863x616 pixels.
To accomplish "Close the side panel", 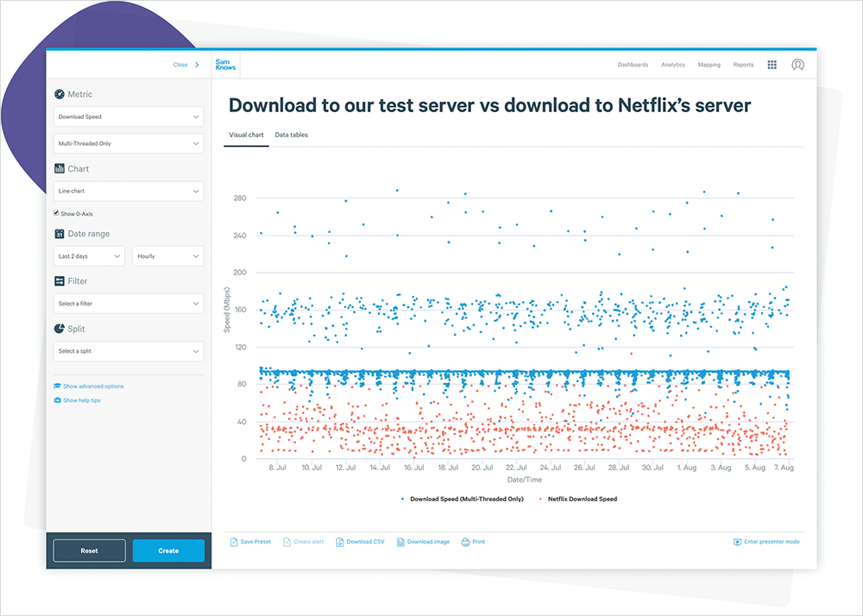I will [186, 65].
